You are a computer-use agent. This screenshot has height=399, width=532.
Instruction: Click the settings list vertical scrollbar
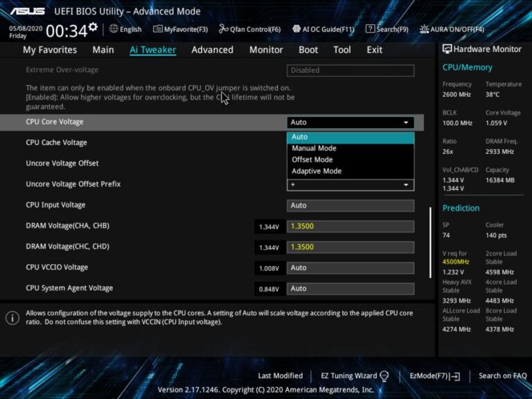(x=431, y=242)
